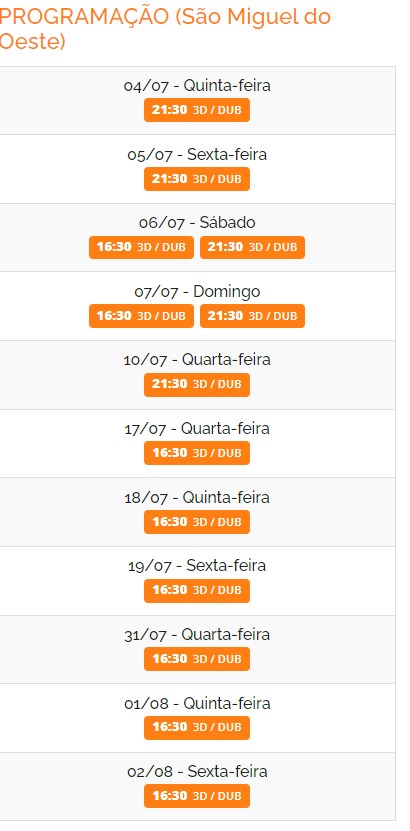The height and width of the screenshot is (831, 410).
Task: Click the PROGRAMAÇÃO São Miguel do Oeste heading
Action: [x=164, y=29]
